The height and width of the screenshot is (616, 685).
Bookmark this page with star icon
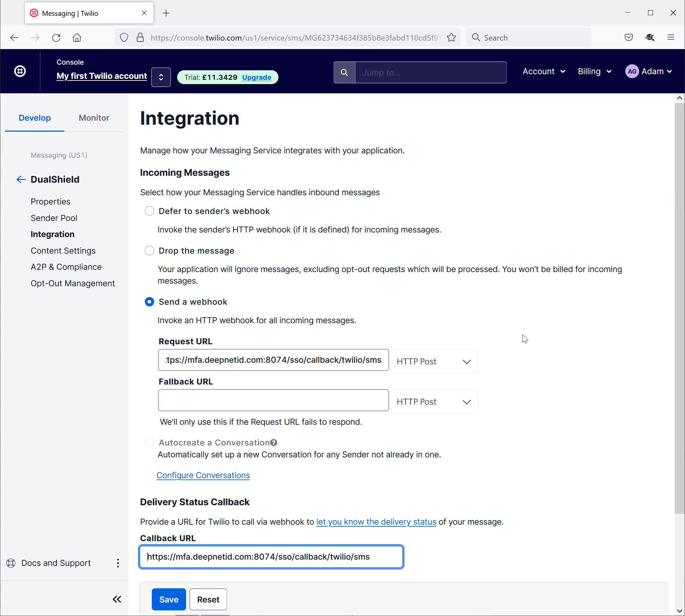coord(451,38)
